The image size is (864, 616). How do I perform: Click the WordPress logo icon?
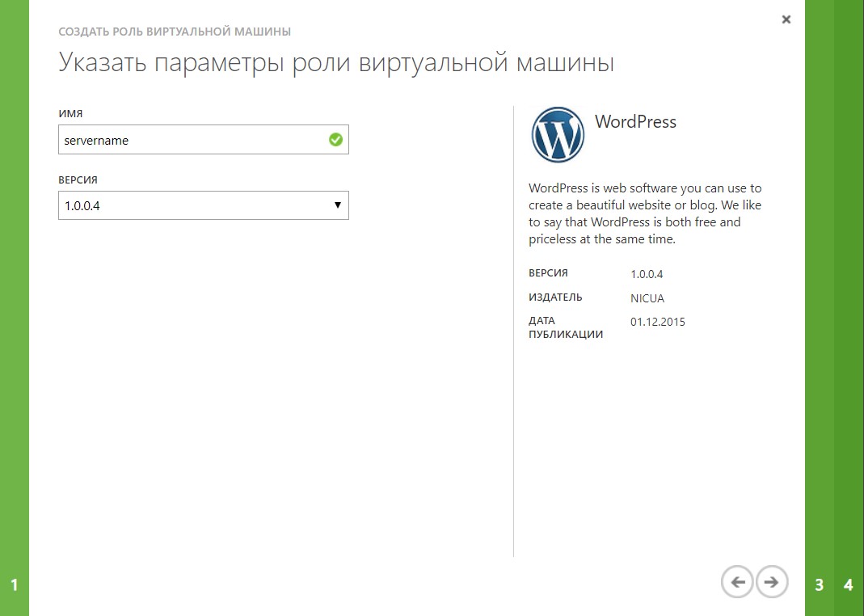pyautogui.click(x=558, y=135)
